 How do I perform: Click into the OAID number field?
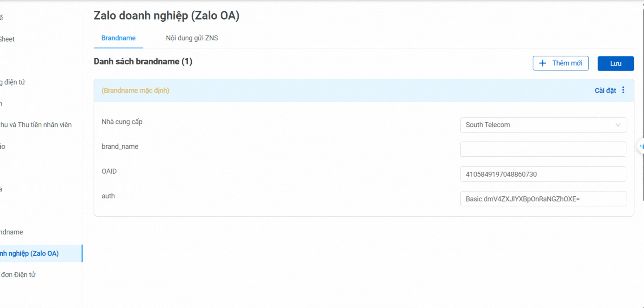543,174
